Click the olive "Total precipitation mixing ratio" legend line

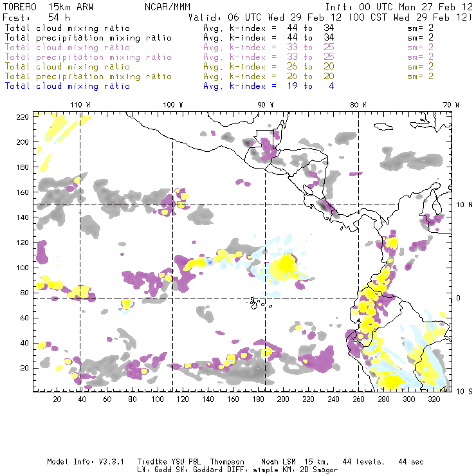pyautogui.click(x=88, y=76)
